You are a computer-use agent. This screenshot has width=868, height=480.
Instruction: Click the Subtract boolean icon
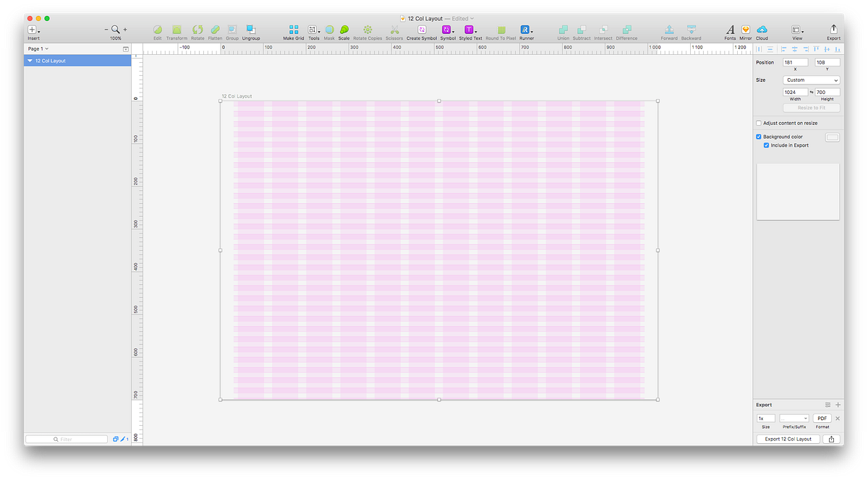coord(582,30)
